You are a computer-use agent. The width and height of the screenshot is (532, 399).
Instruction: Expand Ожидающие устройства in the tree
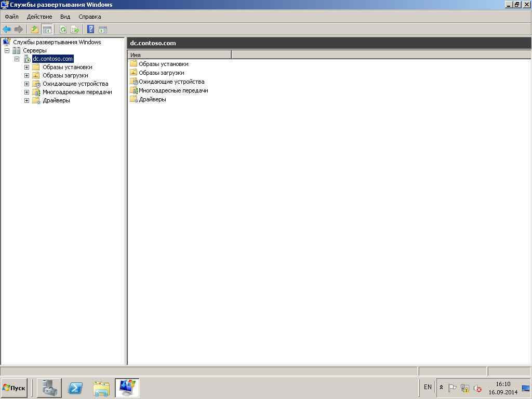[27, 84]
